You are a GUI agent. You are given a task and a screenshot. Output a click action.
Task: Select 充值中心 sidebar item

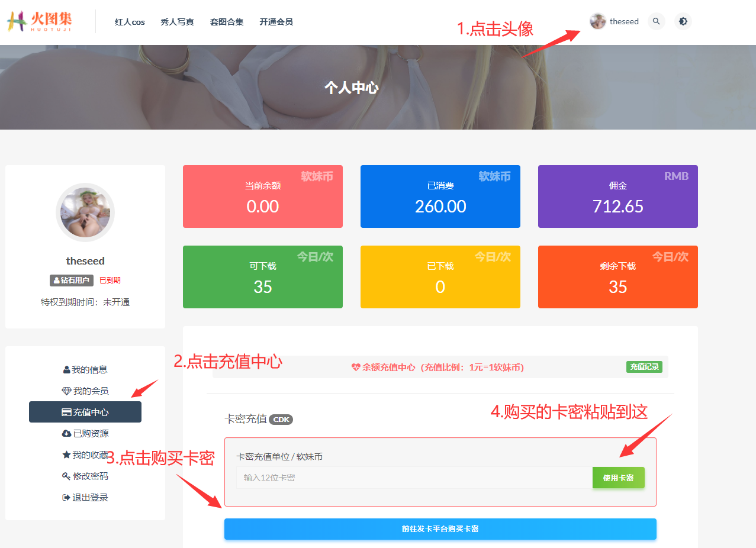(85, 412)
